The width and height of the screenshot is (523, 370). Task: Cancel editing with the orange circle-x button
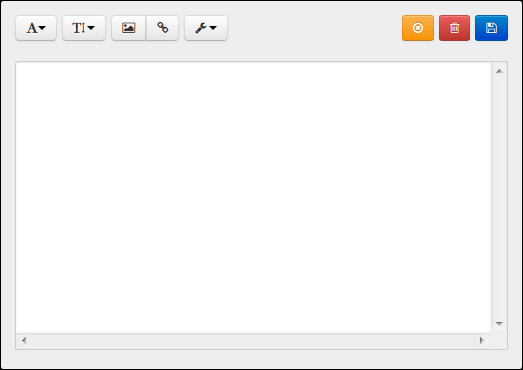click(x=418, y=28)
